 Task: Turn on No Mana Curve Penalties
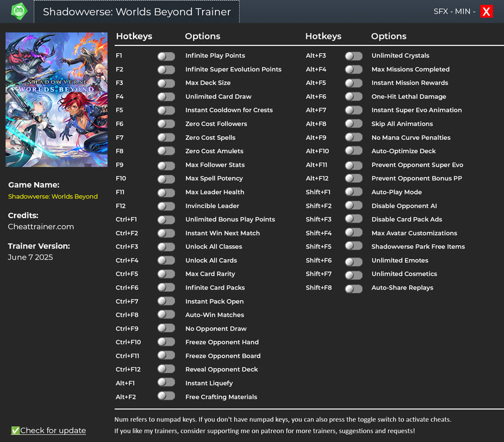(x=354, y=138)
